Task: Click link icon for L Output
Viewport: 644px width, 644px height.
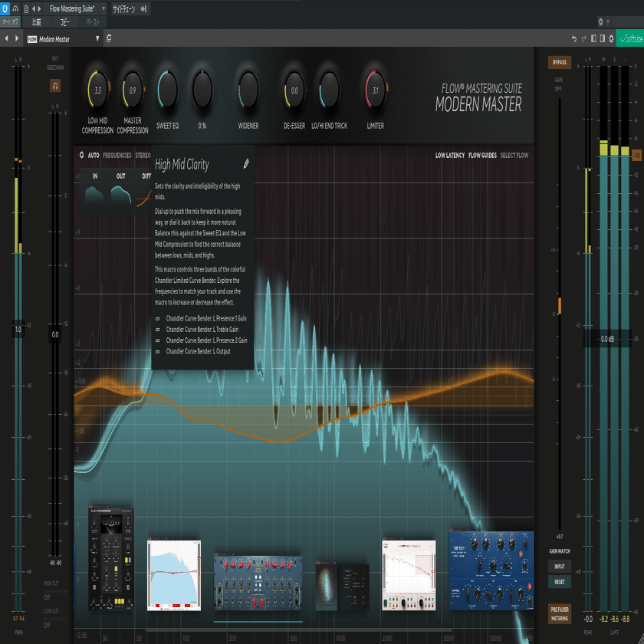Action: (x=158, y=352)
